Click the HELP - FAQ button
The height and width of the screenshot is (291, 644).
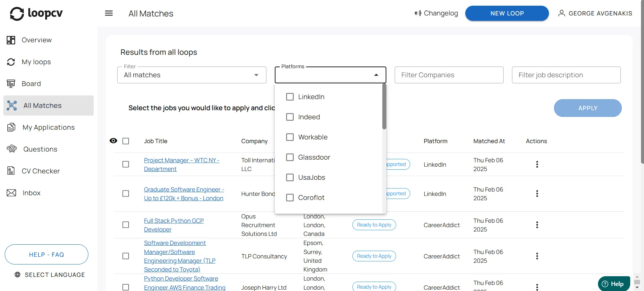click(x=46, y=254)
